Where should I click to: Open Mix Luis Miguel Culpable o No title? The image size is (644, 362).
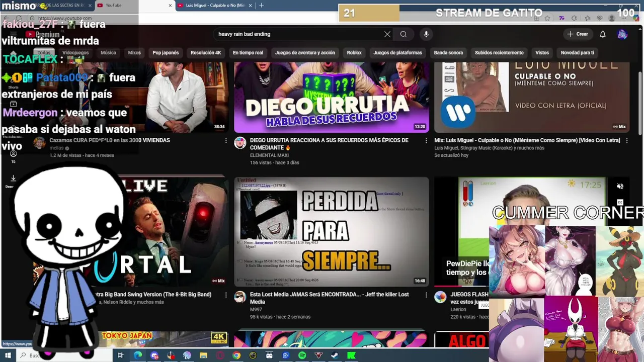tap(527, 140)
